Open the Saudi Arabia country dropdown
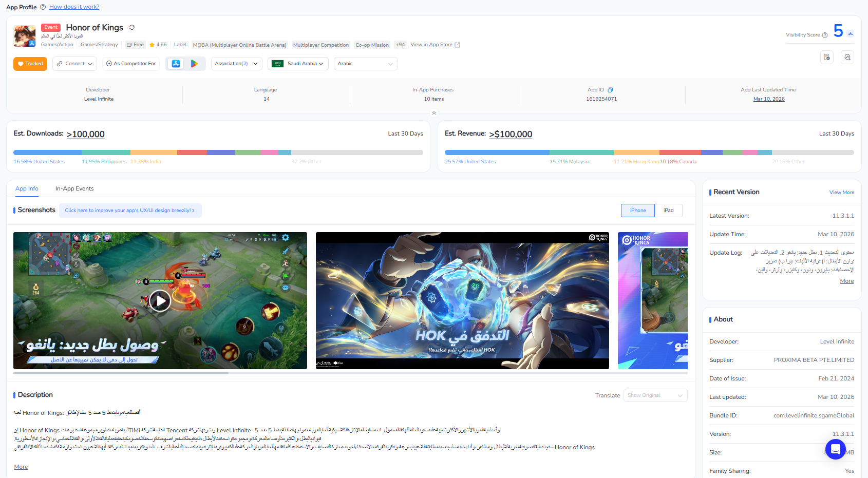The image size is (868, 478). [x=298, y=64]
